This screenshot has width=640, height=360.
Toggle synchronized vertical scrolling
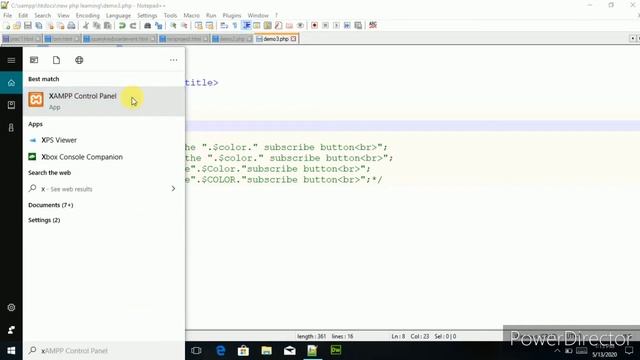(198, 25)
